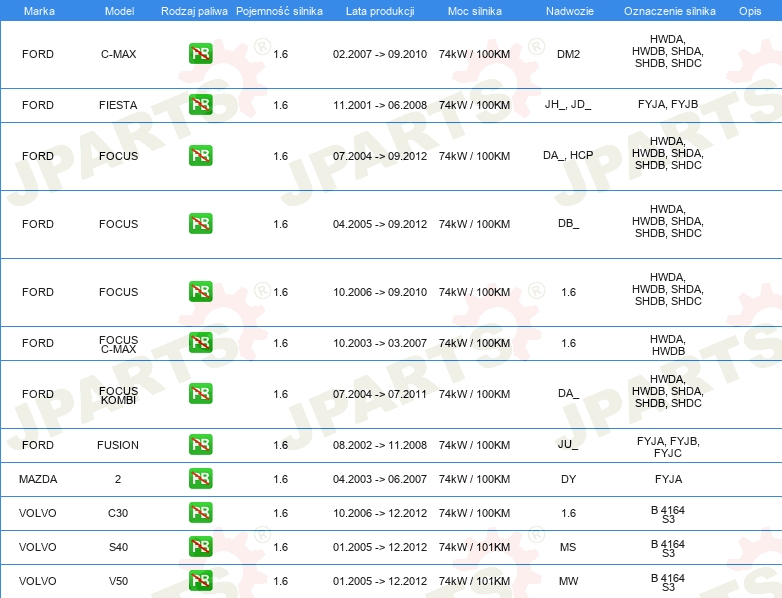Click the fuel icon for the Focus 10.2006 row
This screenshot has height=598, width=782.
(x=200, y=292)
